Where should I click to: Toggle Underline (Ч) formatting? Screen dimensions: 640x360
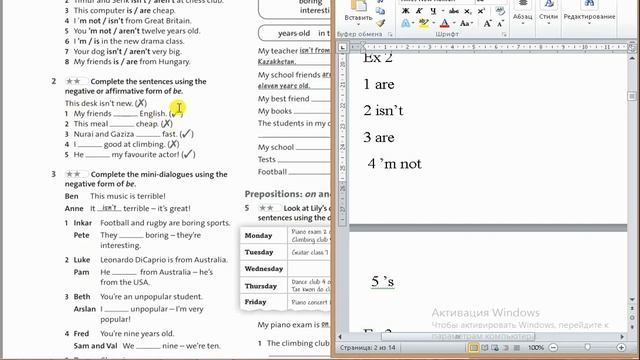[x=433, y=11]
